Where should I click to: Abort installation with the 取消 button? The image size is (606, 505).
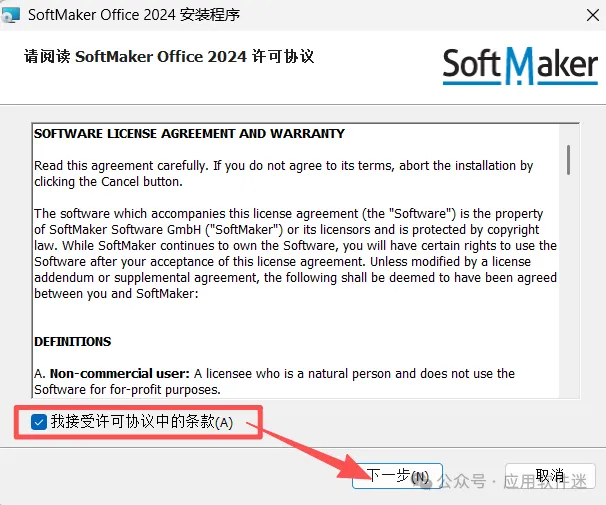(x=550, y=476)
